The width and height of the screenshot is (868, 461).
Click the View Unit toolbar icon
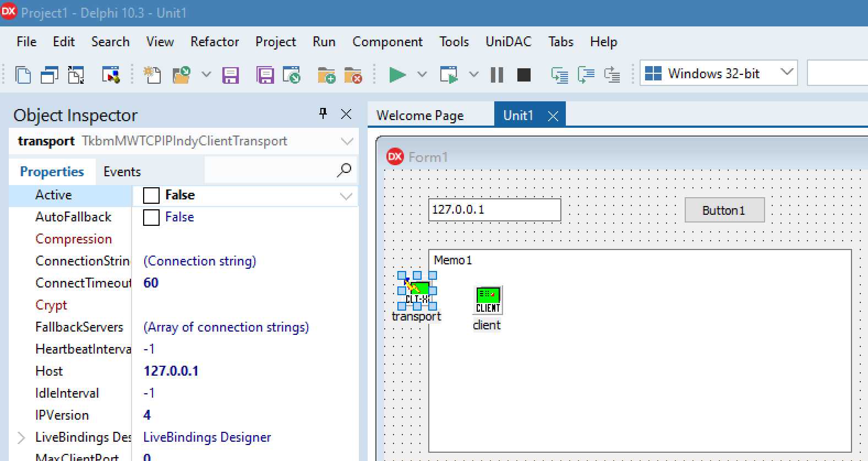[x=23, y=74]
